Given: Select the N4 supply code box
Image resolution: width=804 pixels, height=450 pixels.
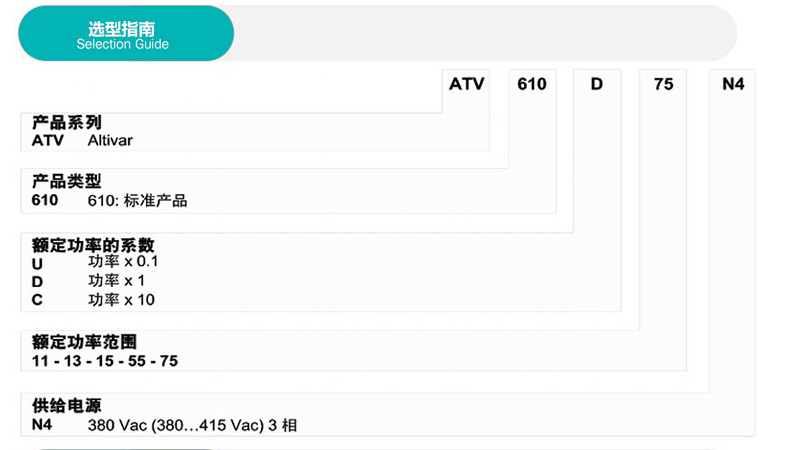Looking at the screenshot, I should click(733, 84).
